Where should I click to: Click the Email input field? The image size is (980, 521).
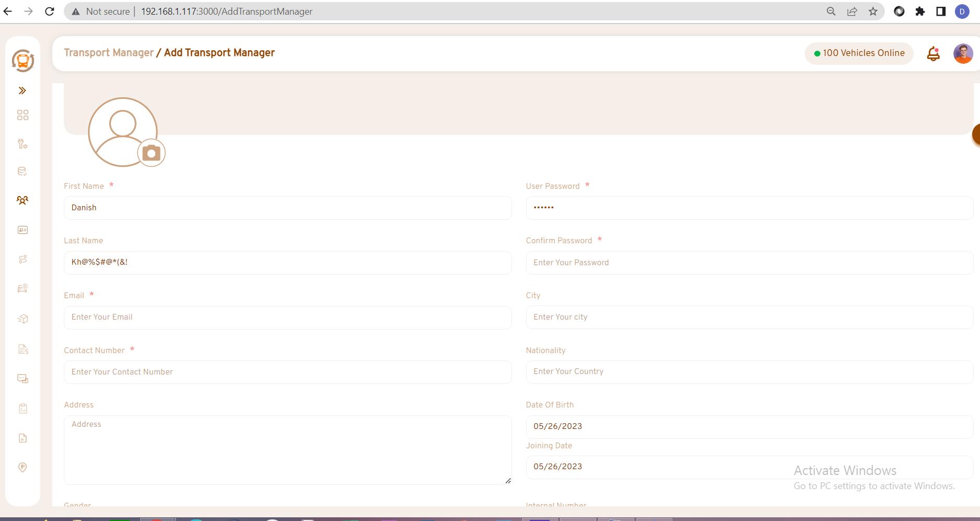pyautogui.click(x=288, y=318)
